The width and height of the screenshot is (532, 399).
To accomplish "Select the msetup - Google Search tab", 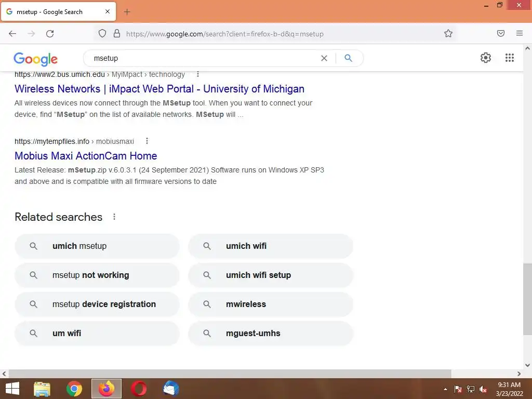I will 58,12.
